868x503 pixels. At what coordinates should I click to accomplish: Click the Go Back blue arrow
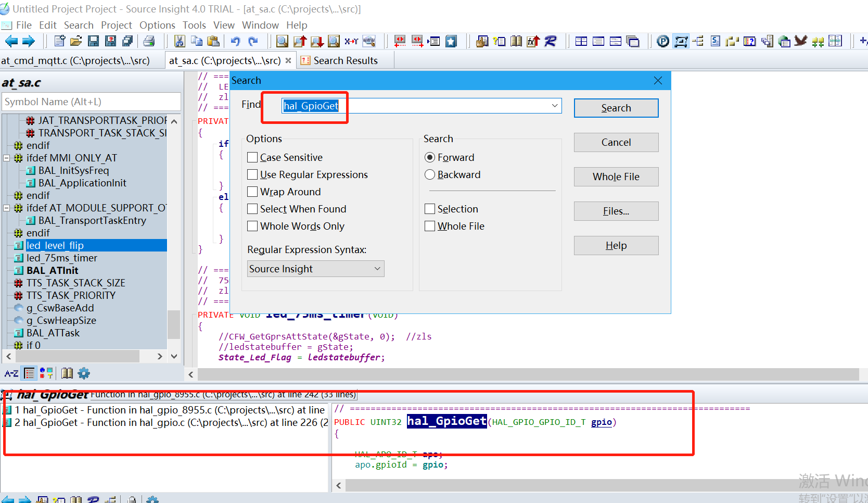point(11,41)
